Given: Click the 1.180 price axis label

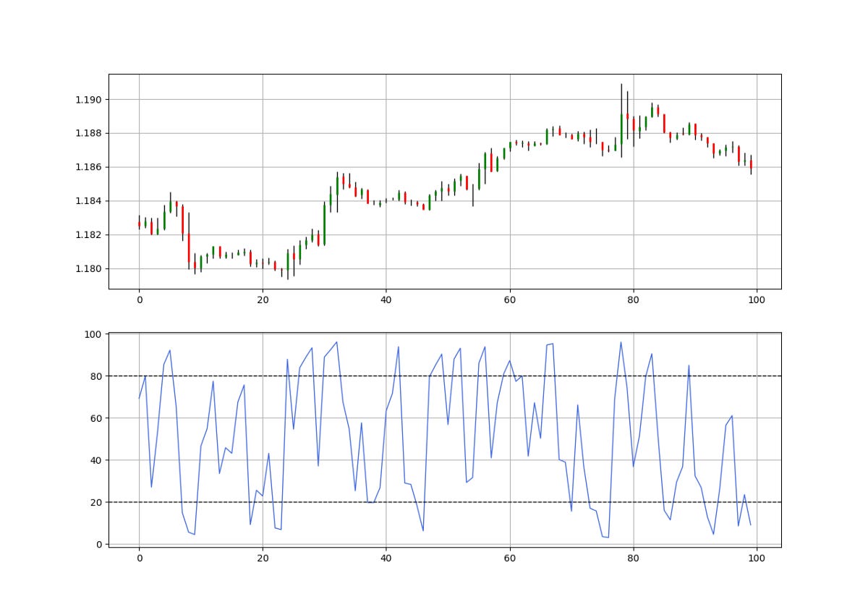Looking at the screenshot, I should (x=88, y=269).
